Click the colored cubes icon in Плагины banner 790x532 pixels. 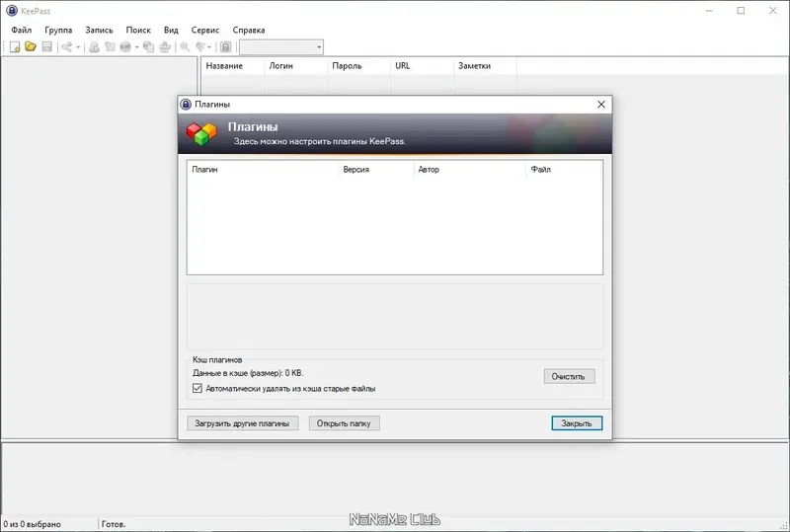coord(201,133)
